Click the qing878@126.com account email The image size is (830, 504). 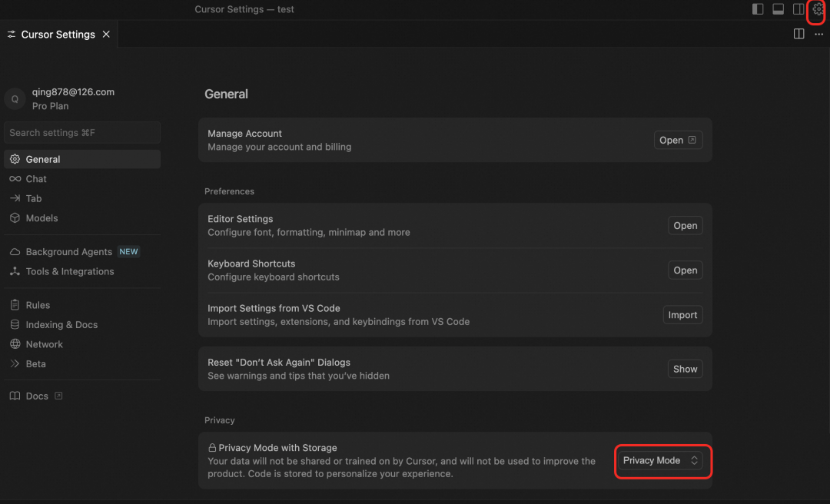[73, 91]
